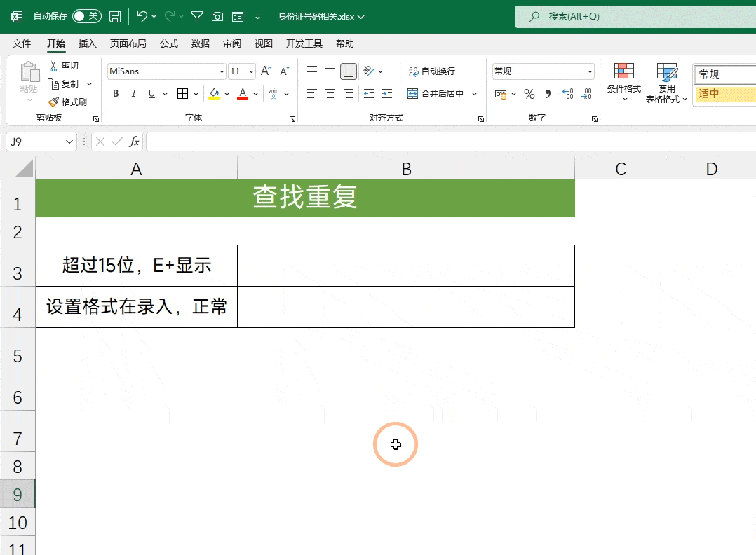Increase font size with larger A
Image resolution: width=756 pixels, height=555 pixels.
click(266, 71)
